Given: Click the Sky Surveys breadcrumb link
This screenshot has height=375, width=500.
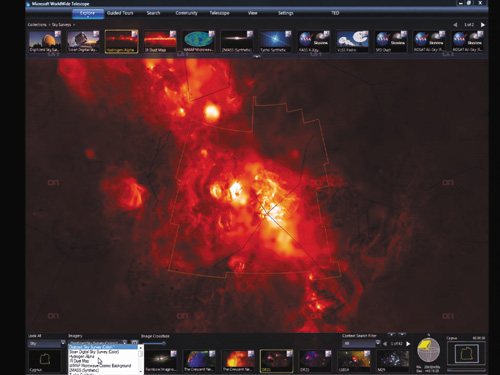Looking at the screenshot, I should [x=61, y=25].
